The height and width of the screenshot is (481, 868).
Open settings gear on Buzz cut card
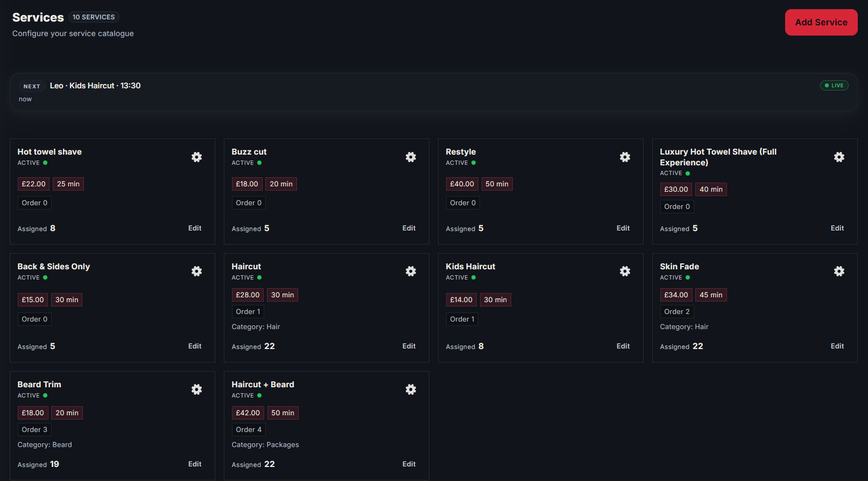click(411, 157)
